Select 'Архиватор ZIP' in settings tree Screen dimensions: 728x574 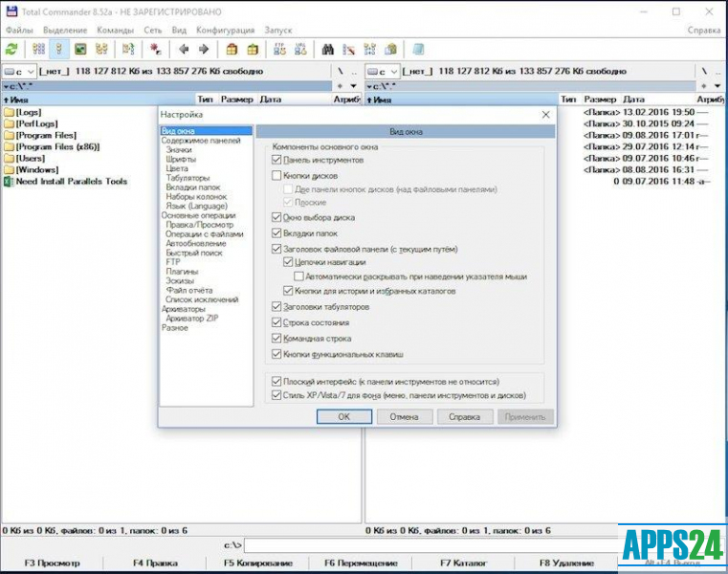click(x=191, y=319)
